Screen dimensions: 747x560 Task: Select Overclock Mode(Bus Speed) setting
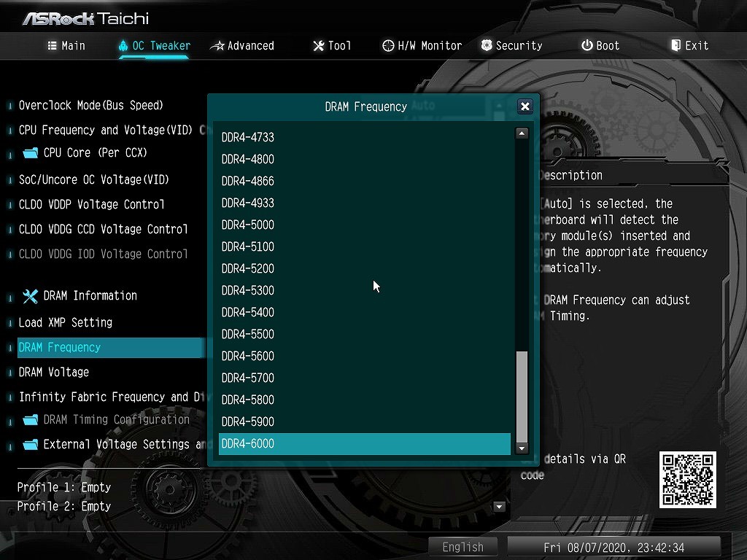[90, 105]
